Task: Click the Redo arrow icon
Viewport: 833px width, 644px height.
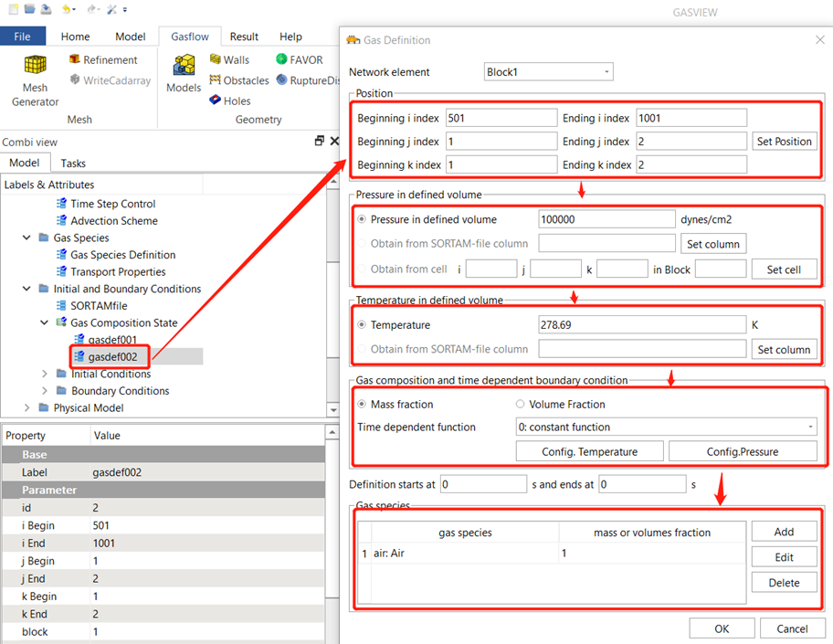Action: click(92, 9)
